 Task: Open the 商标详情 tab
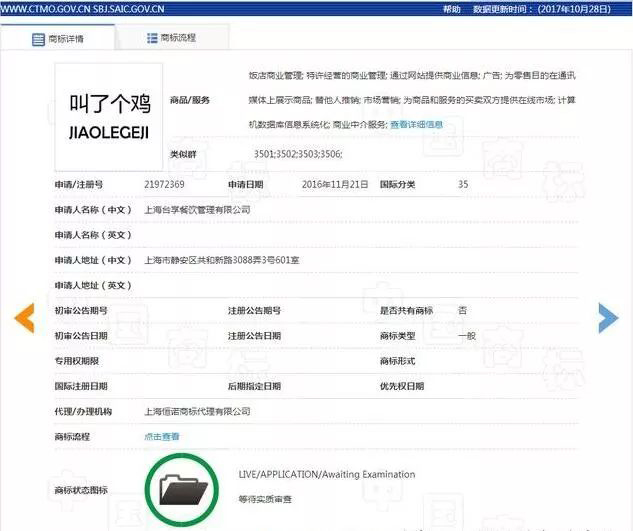pos(58,38)
